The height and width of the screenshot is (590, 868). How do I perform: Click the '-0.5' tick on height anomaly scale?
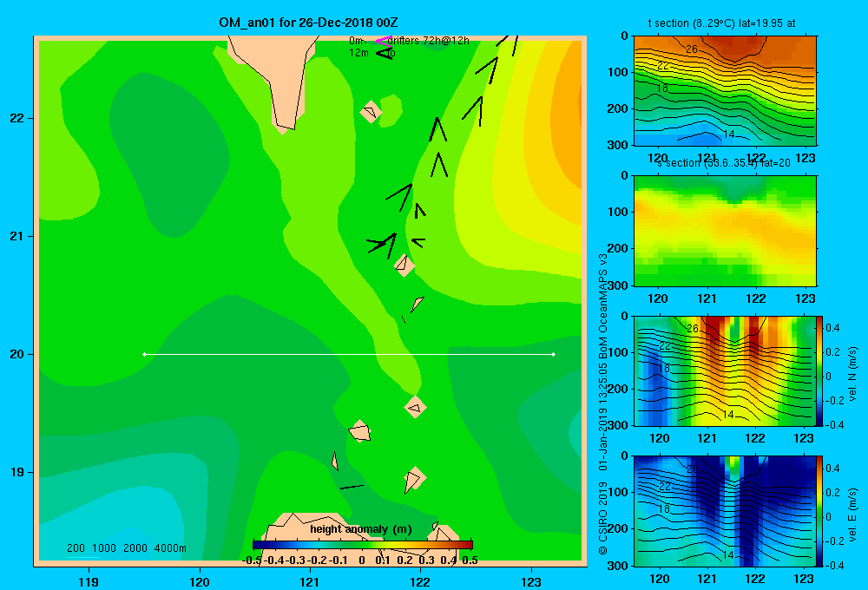point(252,560)
